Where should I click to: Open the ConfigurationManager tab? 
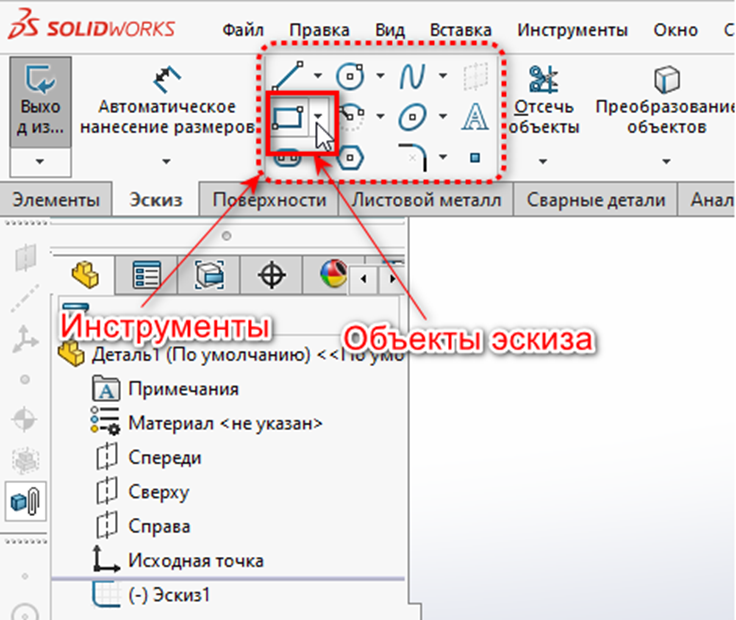point(209,275)
